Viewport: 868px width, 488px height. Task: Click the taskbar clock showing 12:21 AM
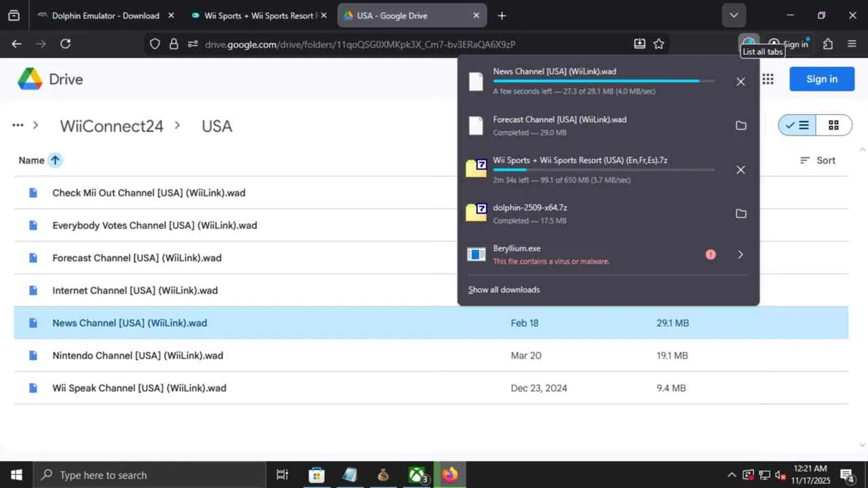(x=810, y=474)
